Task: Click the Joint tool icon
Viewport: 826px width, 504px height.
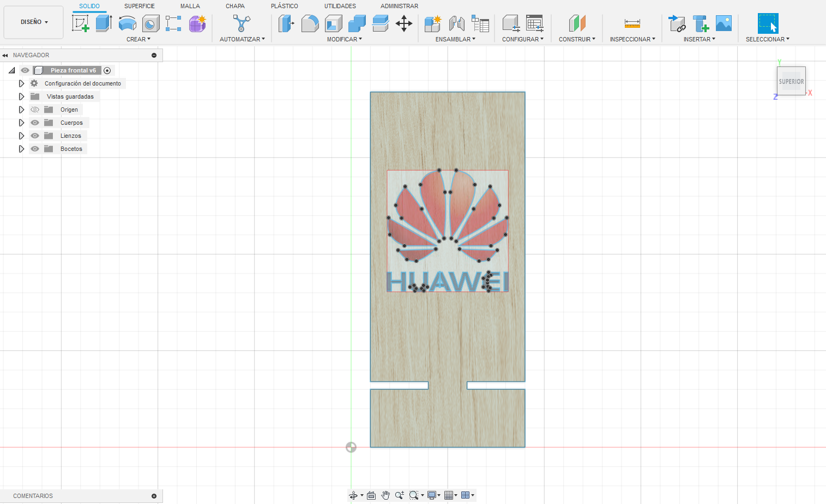Action: pyautogui.click(x=456, y=23)
